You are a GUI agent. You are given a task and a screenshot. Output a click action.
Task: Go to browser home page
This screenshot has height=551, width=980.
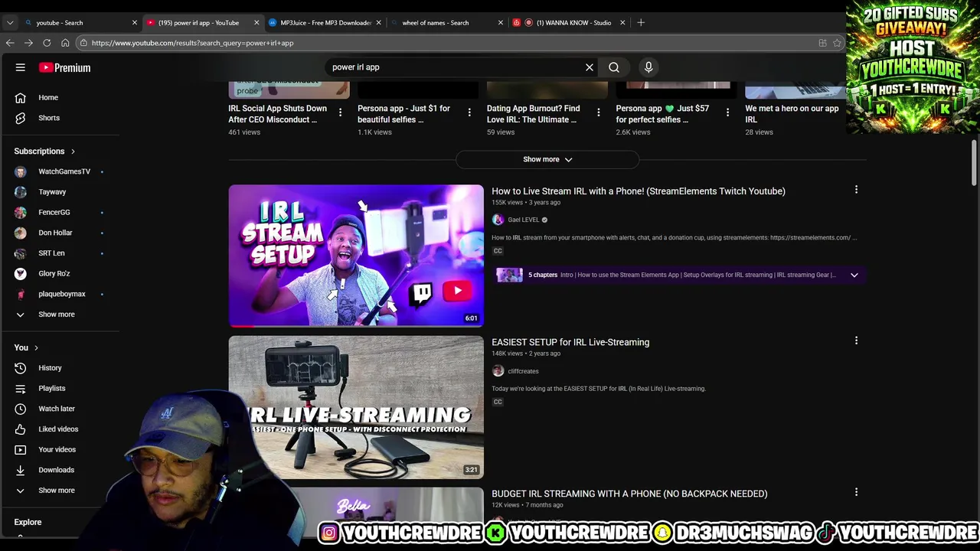pos(65,43)
